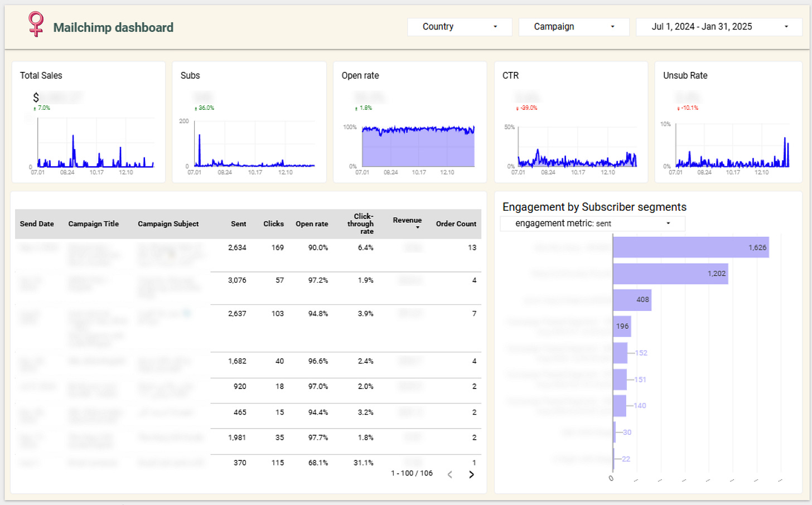The width and height of the screenshot is (812, 505).
Task: Sort table by Sent column header
Action: point(239,224)
